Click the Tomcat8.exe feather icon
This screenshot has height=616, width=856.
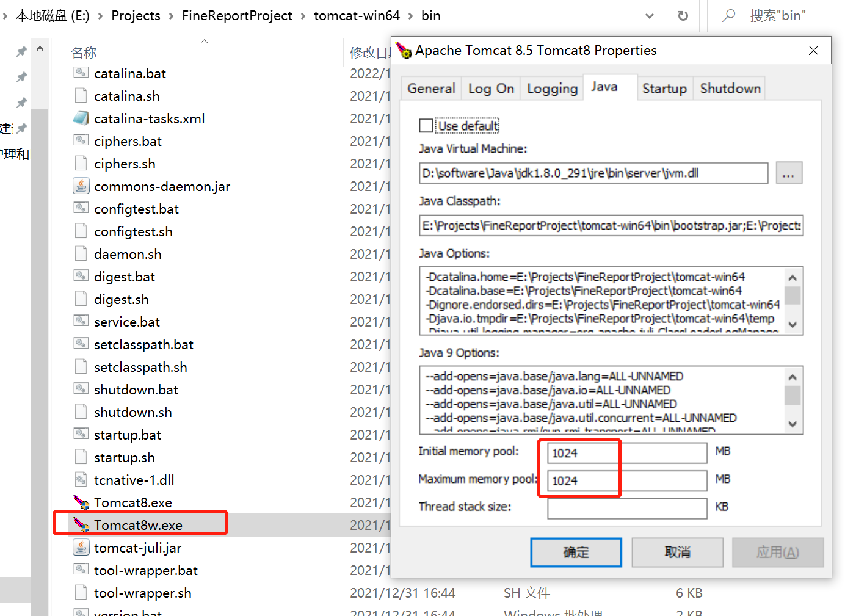(81, 502)
